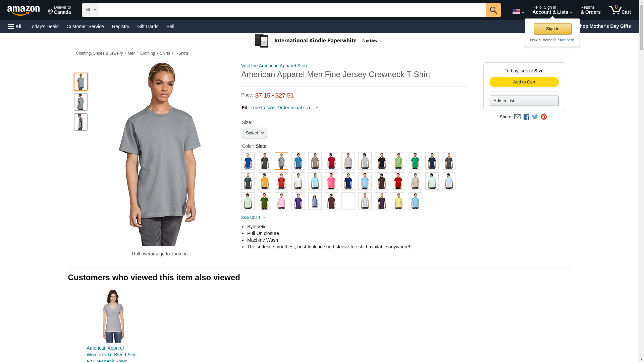Open the country flag language selector
Image resolution: width=644 pixels, height=362 pixels.
click(x=518, y=12)
